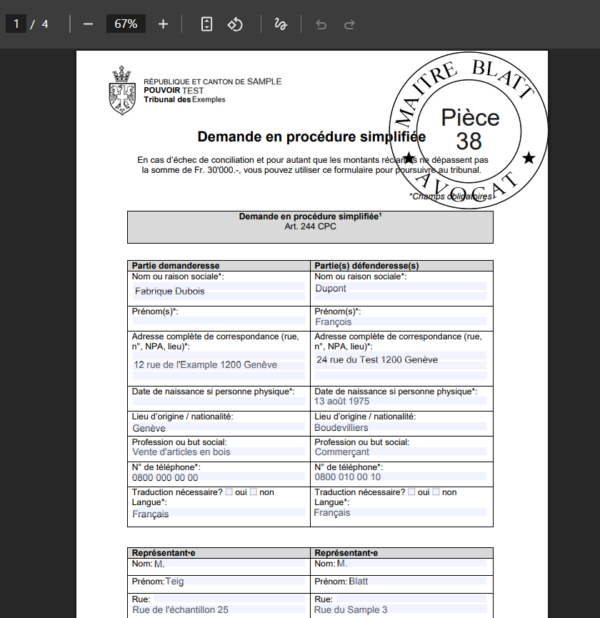Screen dimensions: 600x618
Task: Click the undo arrow icon
Action: point(321,25)
